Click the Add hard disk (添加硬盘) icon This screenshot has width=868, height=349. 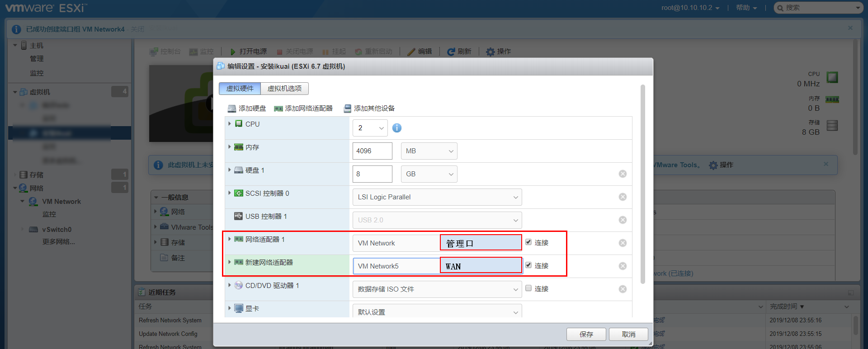click(231, 108)
